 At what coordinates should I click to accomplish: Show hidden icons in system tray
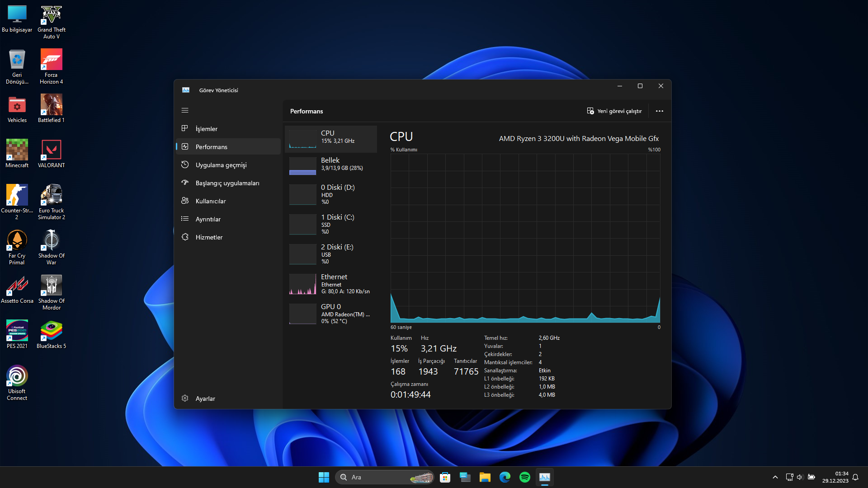775,477
